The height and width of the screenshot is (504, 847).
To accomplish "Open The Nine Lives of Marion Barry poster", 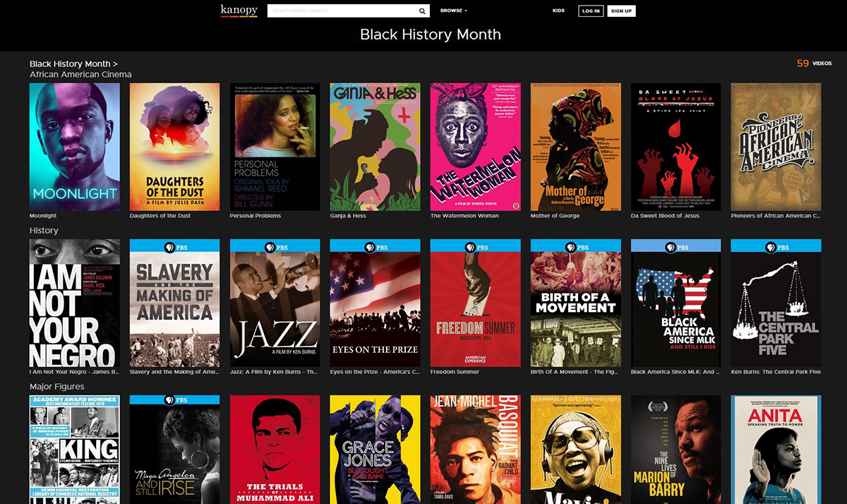I will [676, 450].
